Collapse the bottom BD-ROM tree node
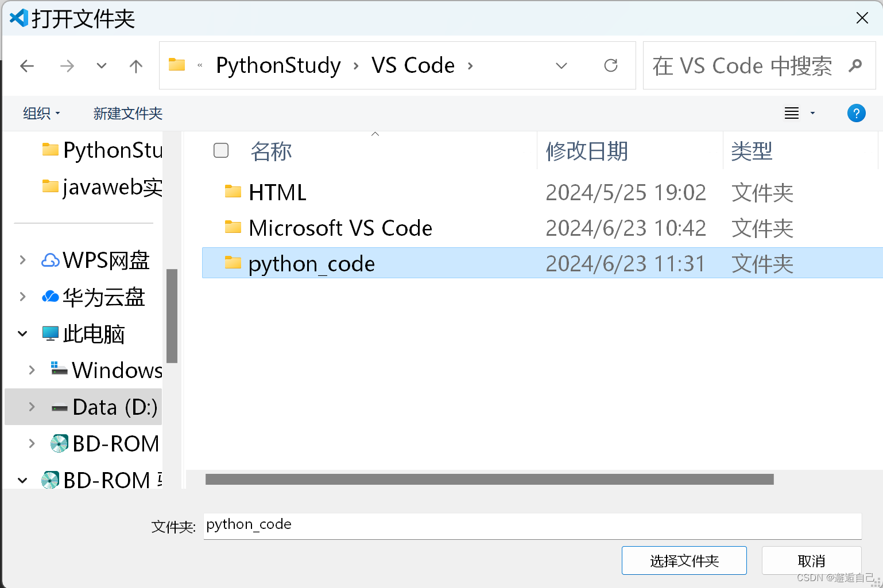Viewport: 883px width, 588px height. pos(22,480)
